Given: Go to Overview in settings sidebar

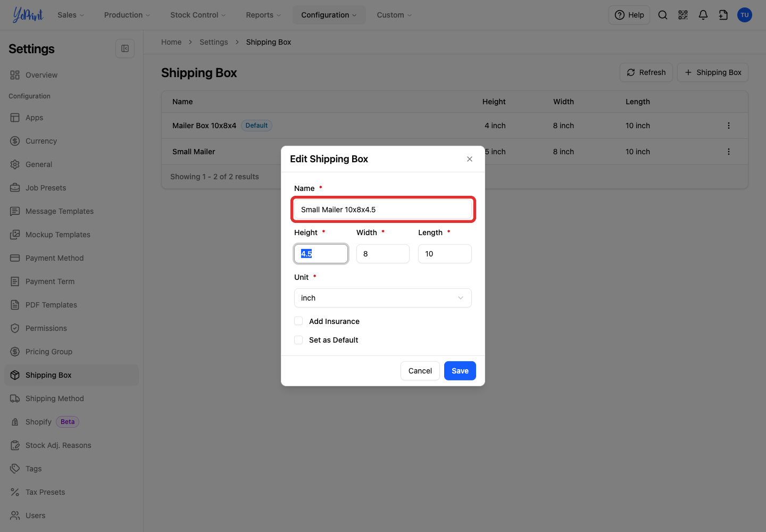Looking at the screenshot, I should (x=72, y=75).
